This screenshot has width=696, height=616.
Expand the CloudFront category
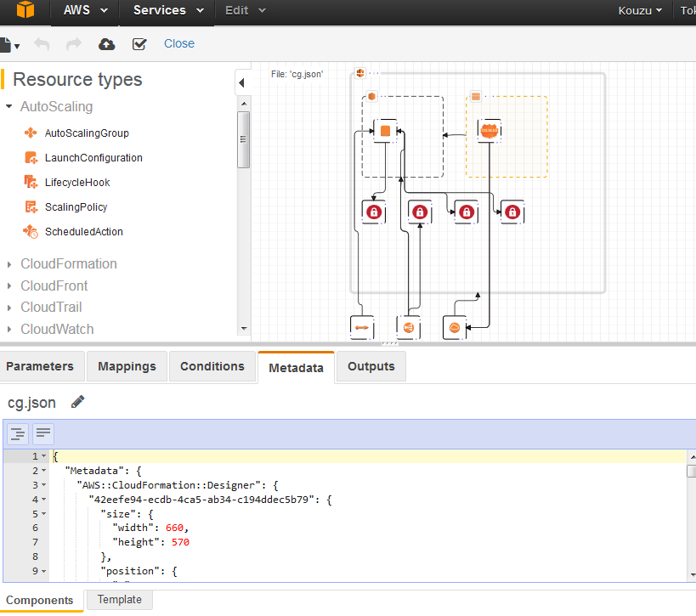9,285
